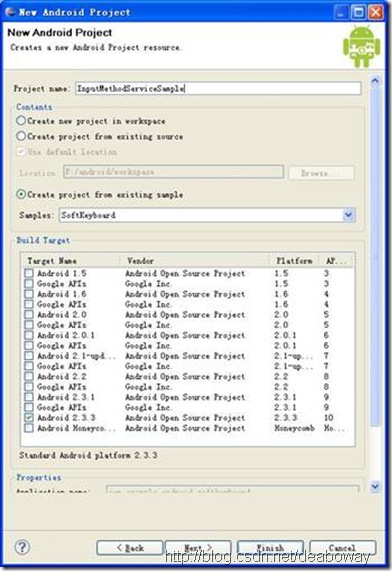Check the Android 2.0.1 target
This screenshot has height=571, width=392.
click(29, 335)
